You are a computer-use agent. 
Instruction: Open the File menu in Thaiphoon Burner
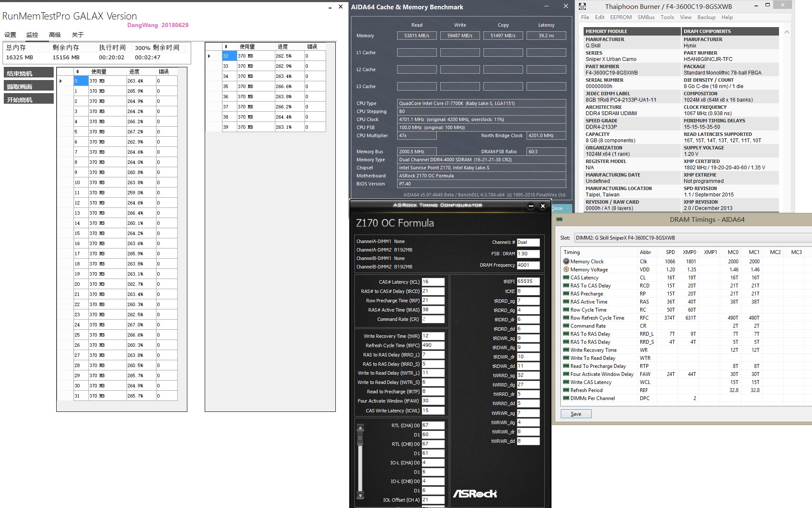(x=585, y=17)
